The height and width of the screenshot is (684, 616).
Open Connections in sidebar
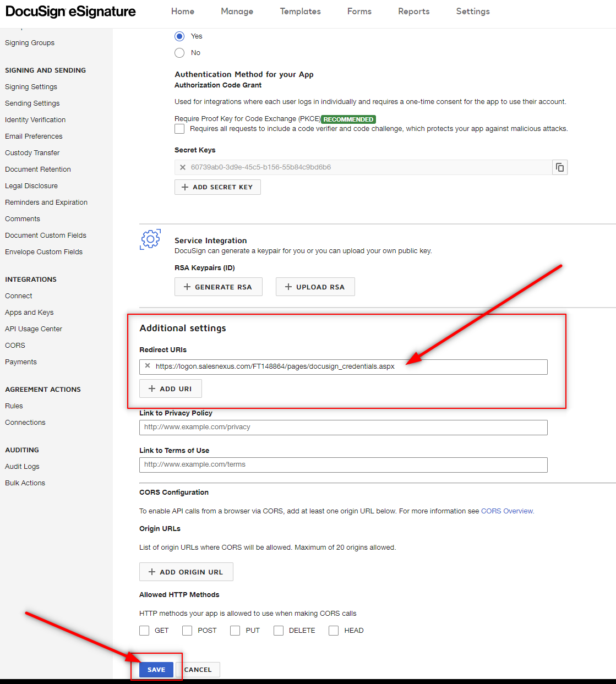pos(25,423)
